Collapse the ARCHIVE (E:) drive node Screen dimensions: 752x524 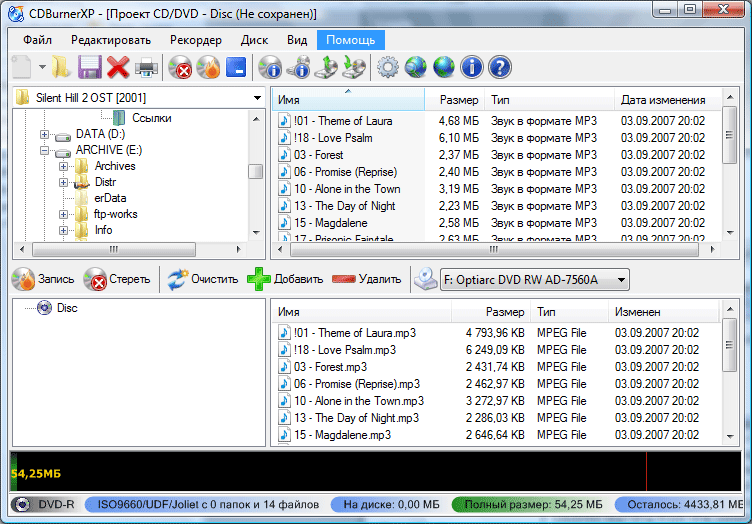click(44, 151)
